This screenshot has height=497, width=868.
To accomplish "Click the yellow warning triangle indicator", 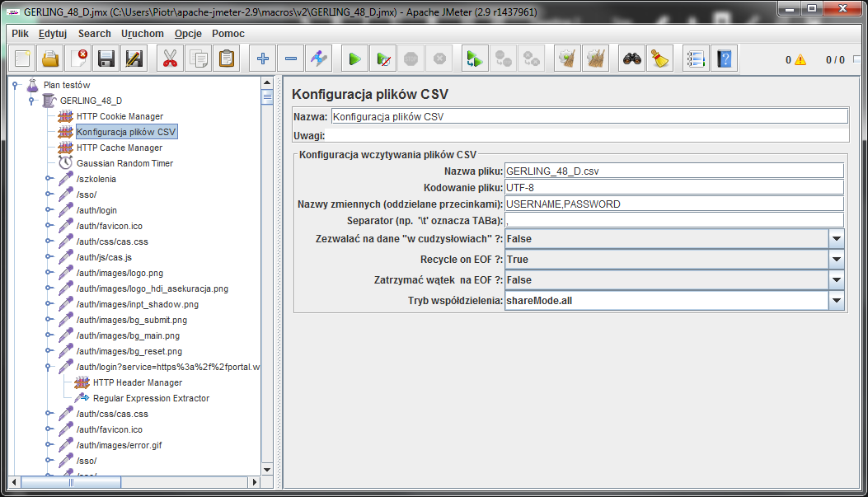I will click(800, 60).
